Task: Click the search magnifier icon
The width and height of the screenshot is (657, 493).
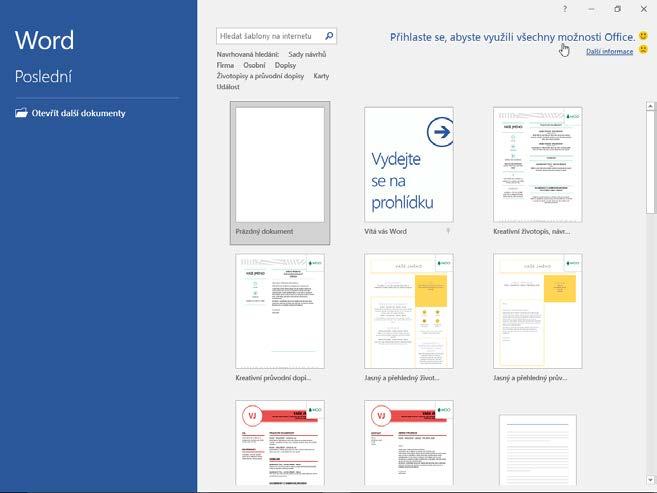Action: click(x=329, y=36)
